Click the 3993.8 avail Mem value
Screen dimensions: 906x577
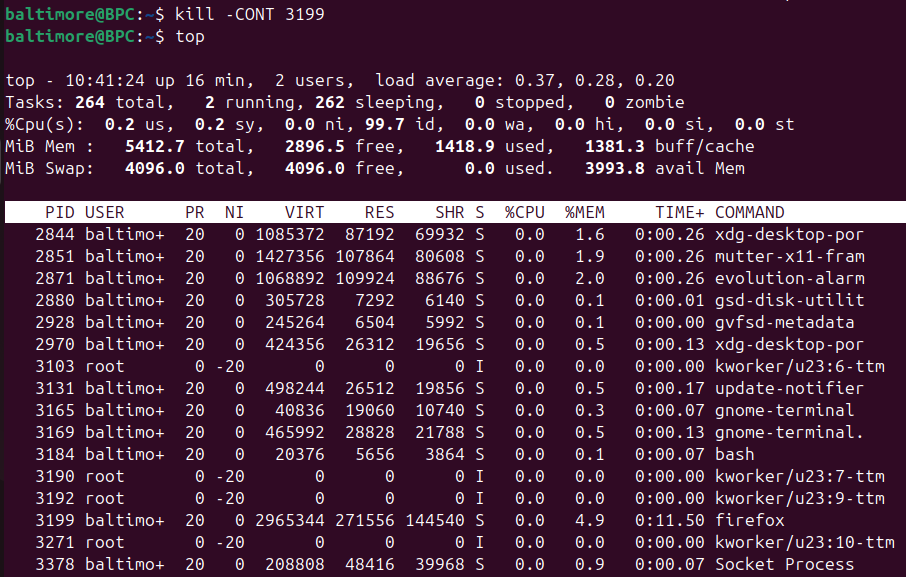coord(615,168)
